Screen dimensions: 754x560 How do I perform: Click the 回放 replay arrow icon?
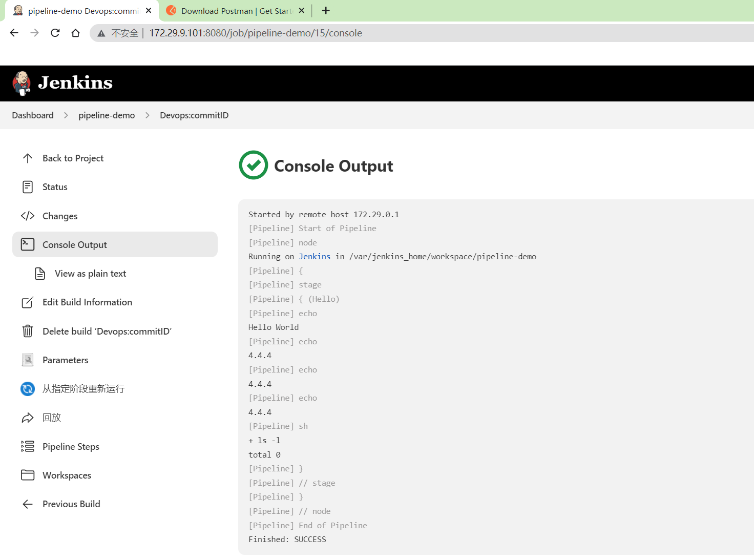[28, 418]
